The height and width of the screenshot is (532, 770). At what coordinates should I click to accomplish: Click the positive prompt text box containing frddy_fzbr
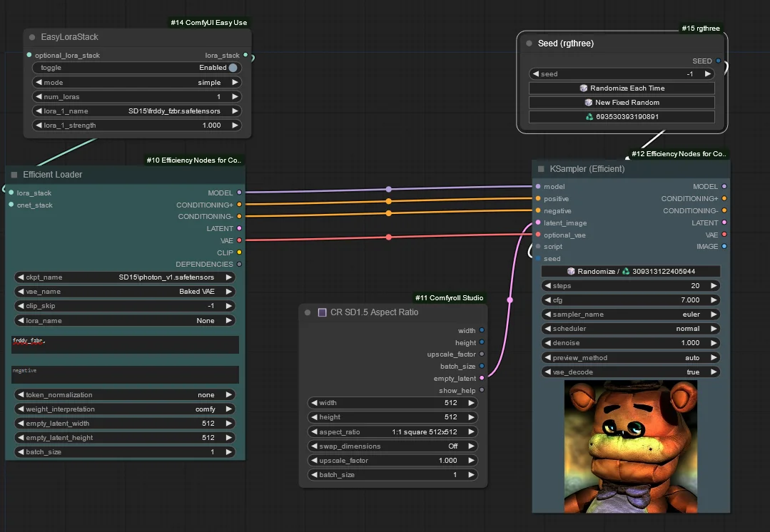(x=125, y=344)
